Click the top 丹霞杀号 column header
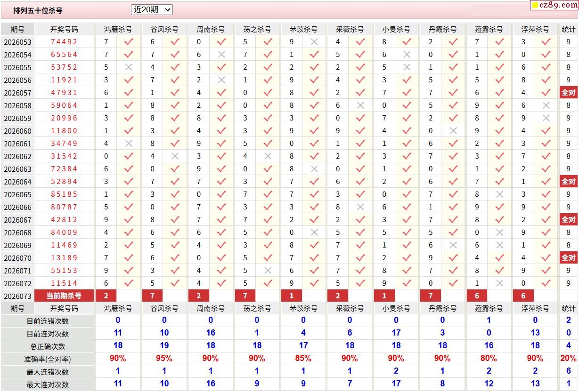 (442, 29)
